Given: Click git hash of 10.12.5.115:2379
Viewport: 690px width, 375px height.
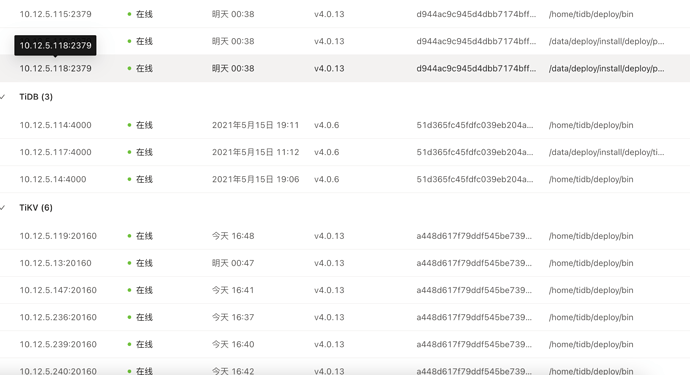Looking at the screenshot, I should 476,14.
